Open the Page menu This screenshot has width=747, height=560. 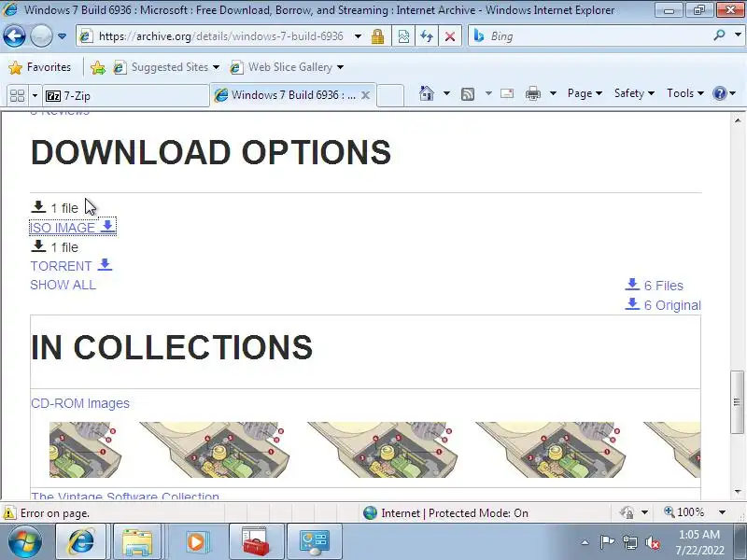coord(585,93)
